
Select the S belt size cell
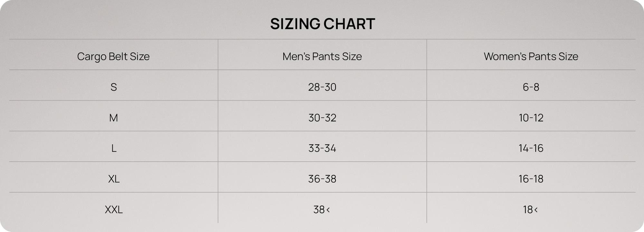pyautogui.click(x=114, y=87)
